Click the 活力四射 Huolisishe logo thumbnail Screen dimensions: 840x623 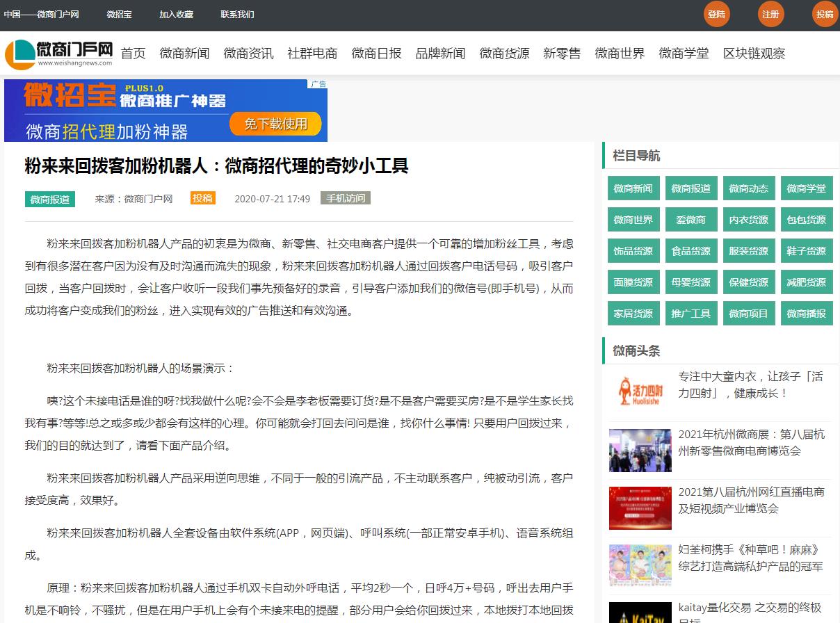(x=640, y=393)
